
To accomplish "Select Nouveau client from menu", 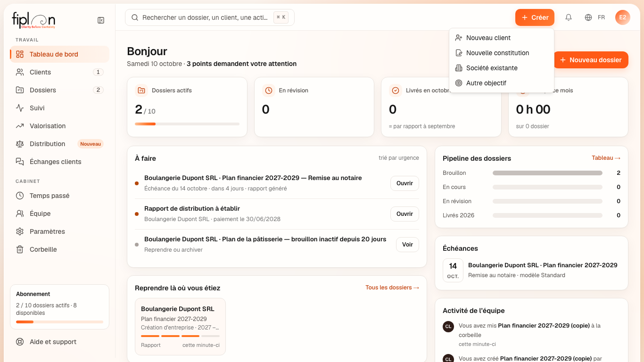I will pos(502,38).
